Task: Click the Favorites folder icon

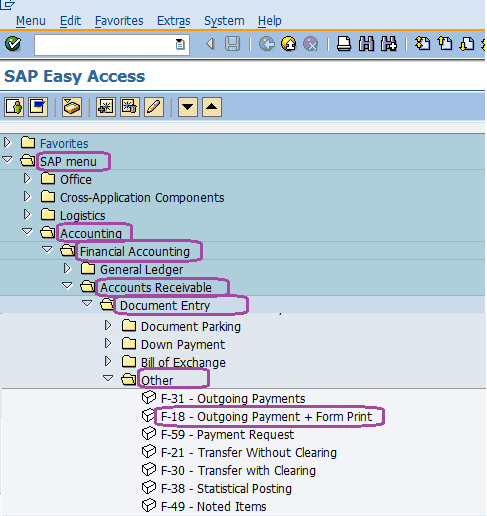Action: 28,143
